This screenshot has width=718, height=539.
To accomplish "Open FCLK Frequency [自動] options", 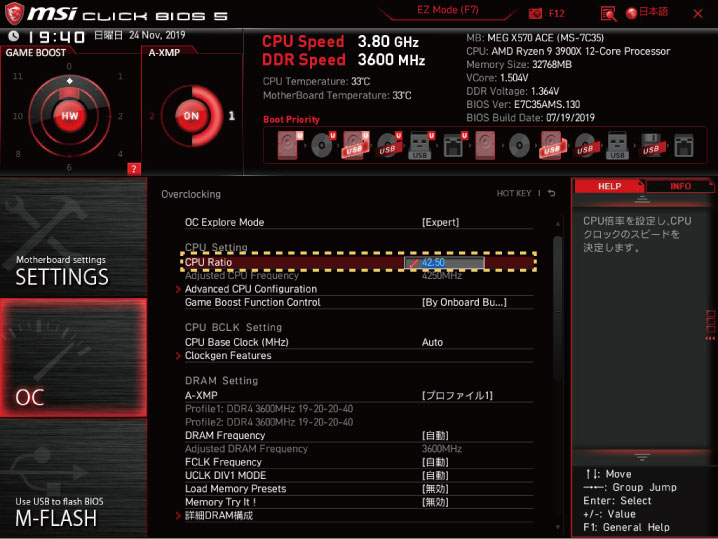I will coord(359,462).
